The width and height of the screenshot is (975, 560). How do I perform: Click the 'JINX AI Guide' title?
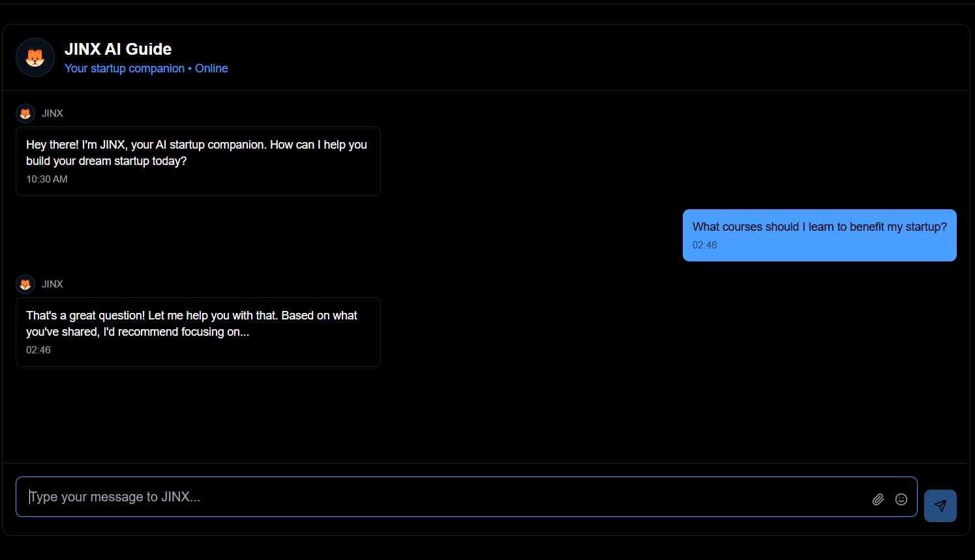118,49
